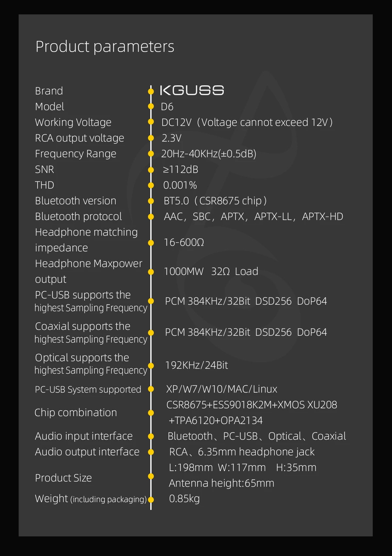392x556 pixels.
Task: Click the yellow dot next to Product Size
Action: click(151, 476)
